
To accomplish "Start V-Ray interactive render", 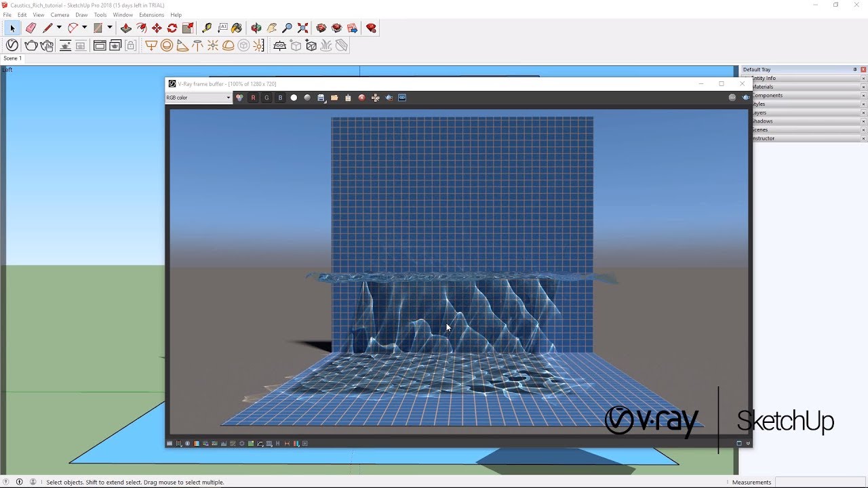I will tap(47, 45).
